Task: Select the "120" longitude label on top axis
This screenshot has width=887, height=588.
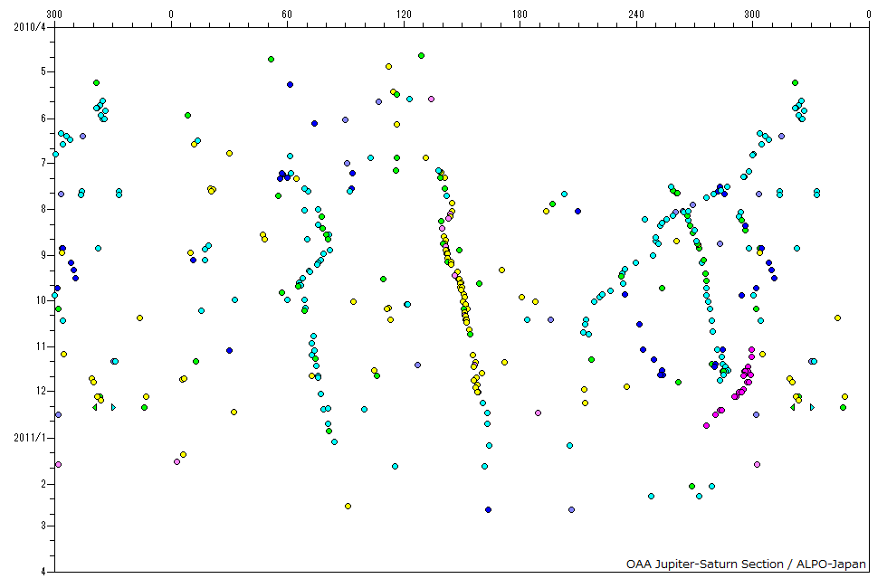Action: 404,14
